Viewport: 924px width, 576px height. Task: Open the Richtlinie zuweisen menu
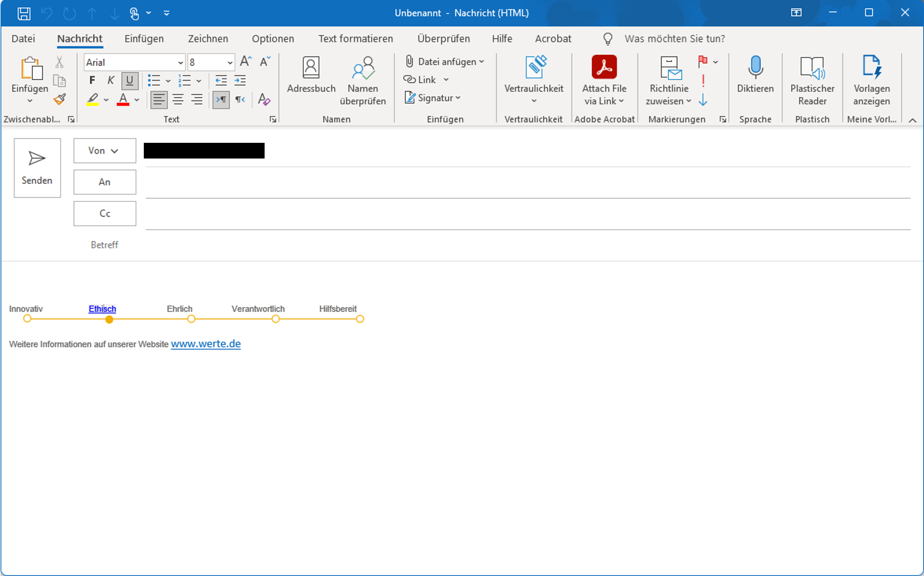(x=669, y=81)
